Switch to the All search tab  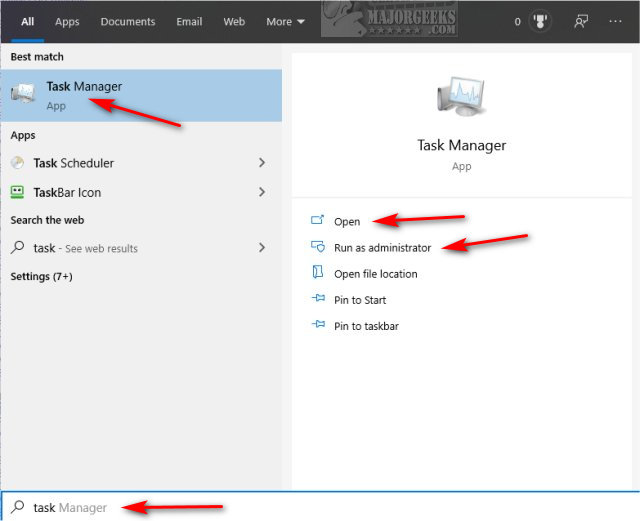click(27, 22)
